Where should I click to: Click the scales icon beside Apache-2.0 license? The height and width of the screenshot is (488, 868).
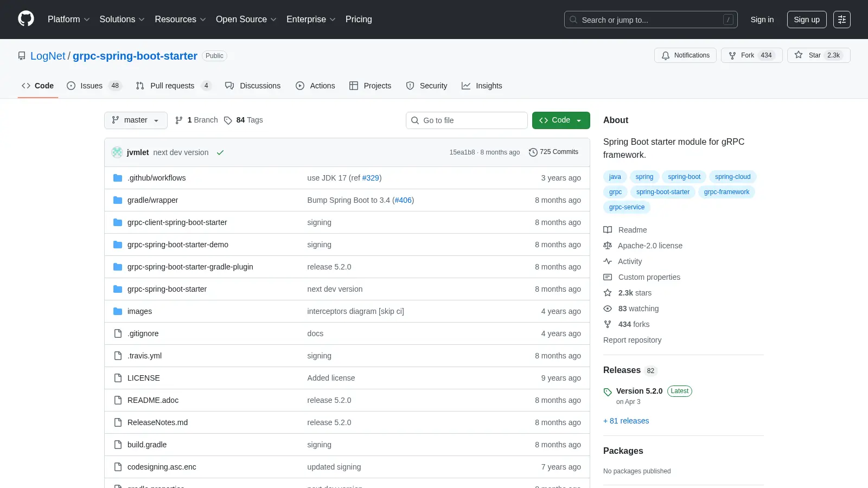608,246
